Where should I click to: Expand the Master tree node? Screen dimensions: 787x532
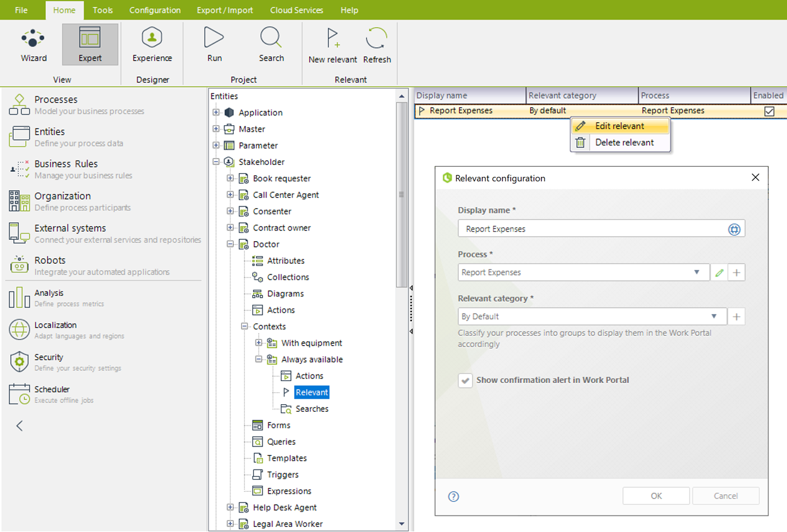[x=216, y=129]
